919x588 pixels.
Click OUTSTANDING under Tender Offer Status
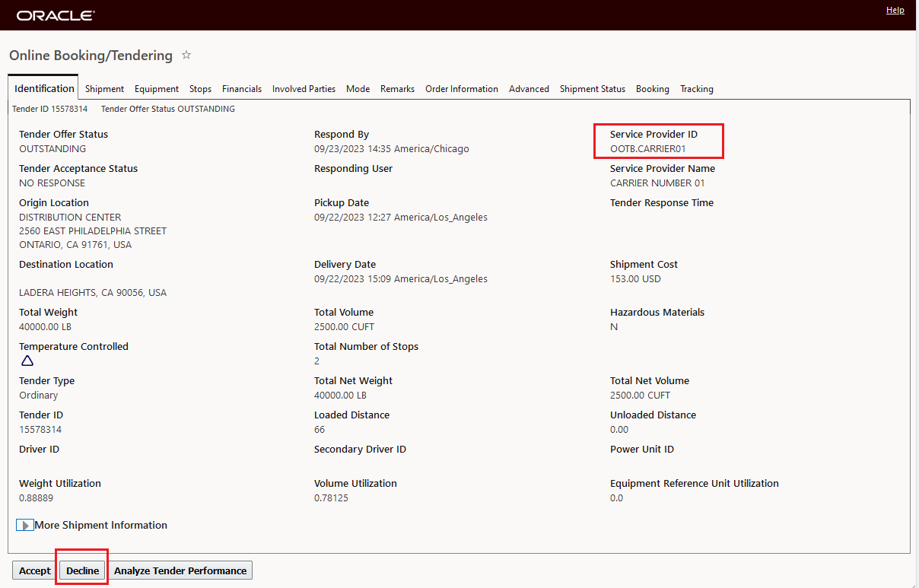click(x=52, y=149)
